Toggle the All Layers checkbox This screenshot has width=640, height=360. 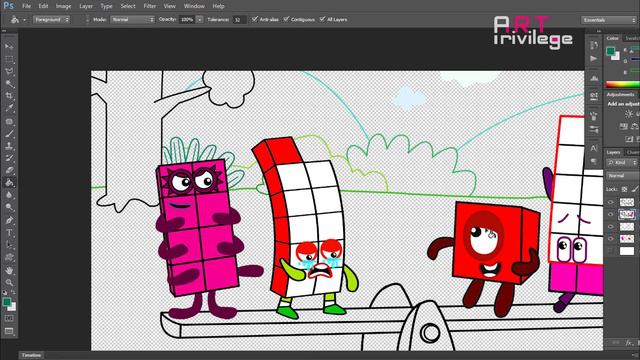322,19
